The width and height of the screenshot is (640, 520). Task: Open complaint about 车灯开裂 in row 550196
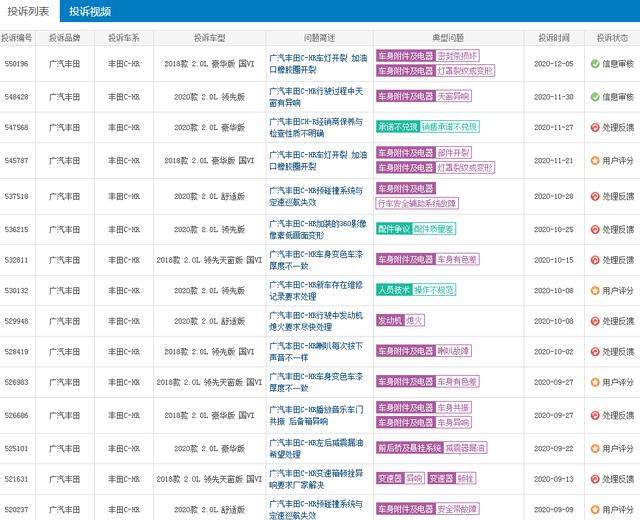pos(318,64)
